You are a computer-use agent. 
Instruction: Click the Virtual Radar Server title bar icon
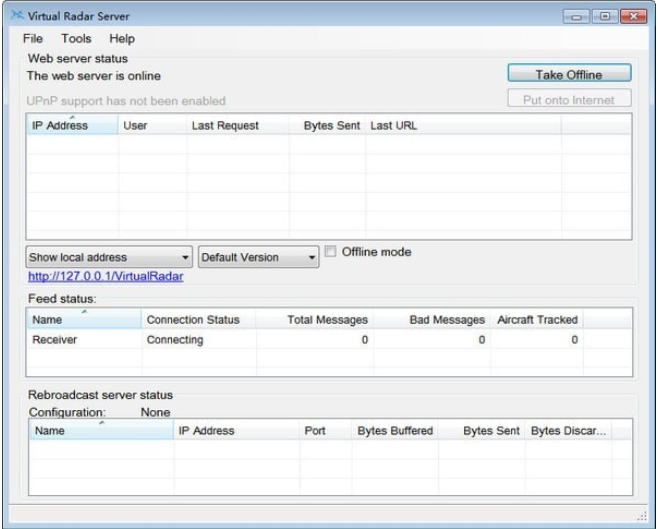coord(17,16)
